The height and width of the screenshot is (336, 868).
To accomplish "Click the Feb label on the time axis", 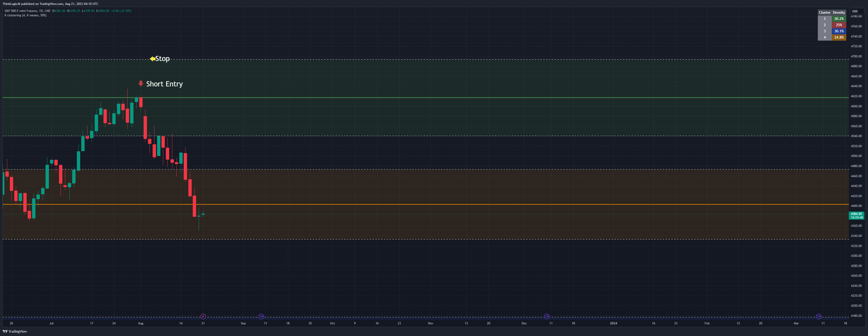I will point(707,323).
